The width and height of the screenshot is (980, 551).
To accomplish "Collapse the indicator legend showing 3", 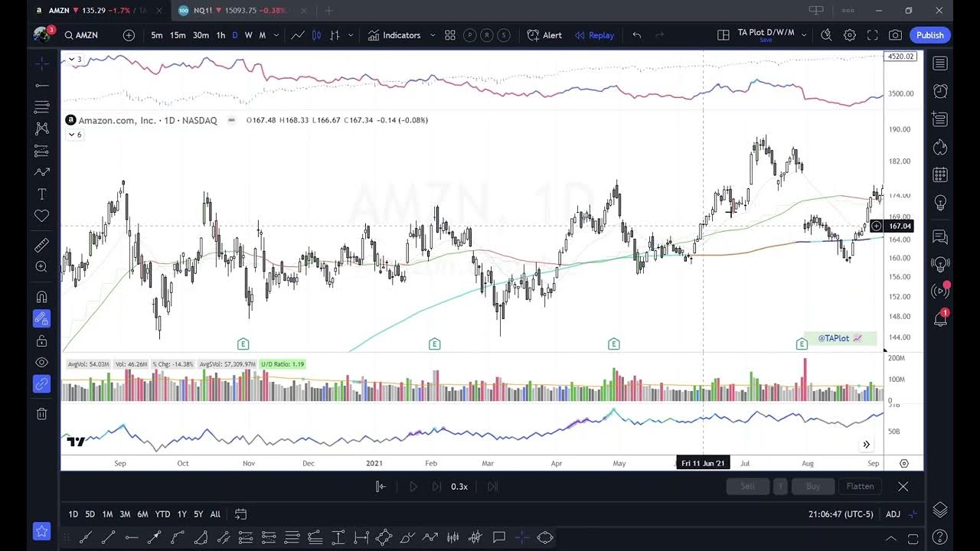I will pyautogui.click(x=76, y=59).
